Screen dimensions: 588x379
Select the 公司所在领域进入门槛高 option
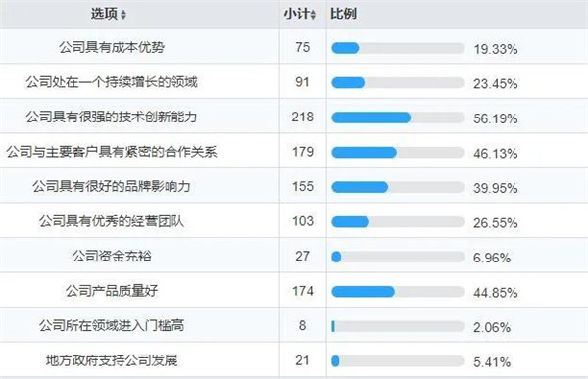(x=112, y=326)
